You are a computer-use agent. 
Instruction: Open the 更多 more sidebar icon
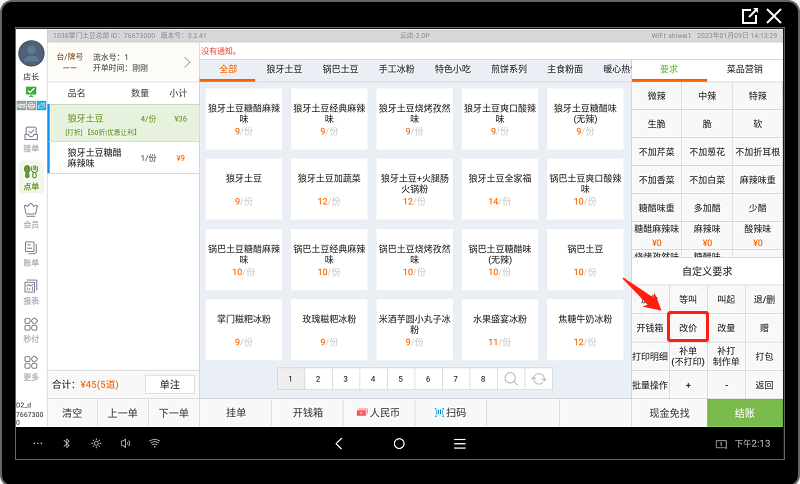[x=31, y=368]
